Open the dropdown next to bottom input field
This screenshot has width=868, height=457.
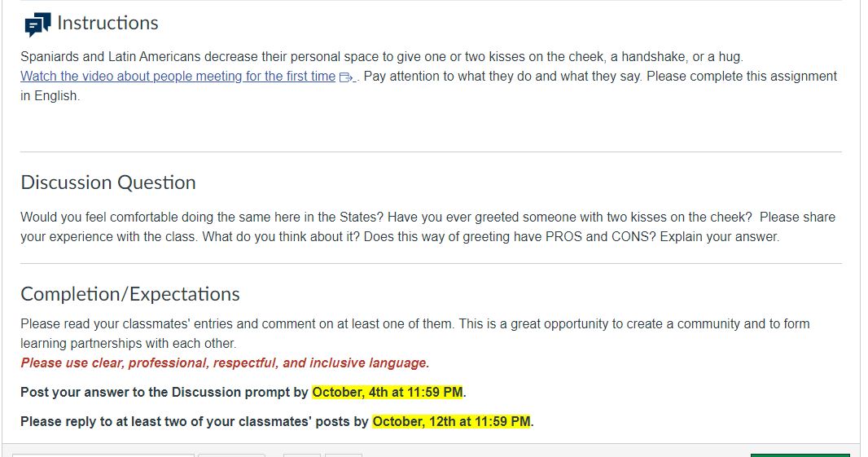(231, 455)
